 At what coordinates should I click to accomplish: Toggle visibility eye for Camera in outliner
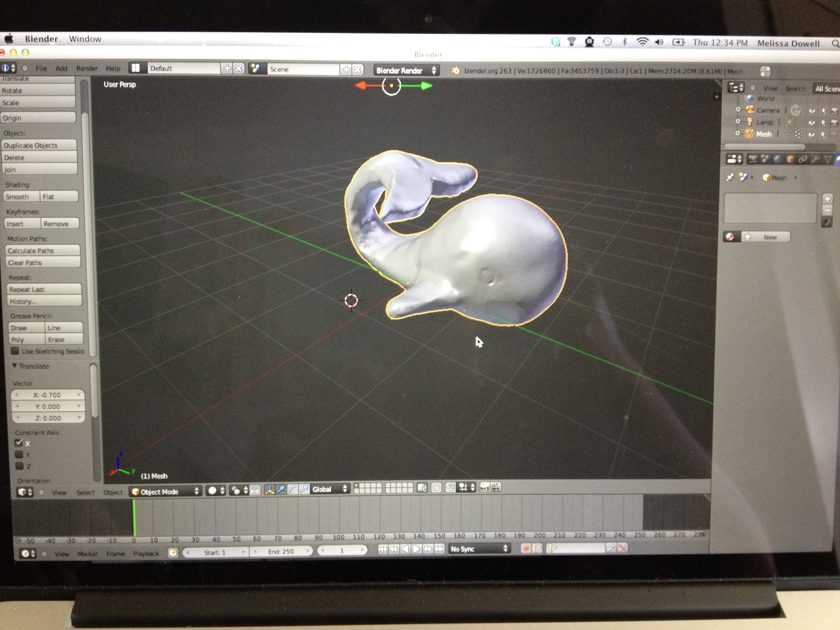coord(812,111)
